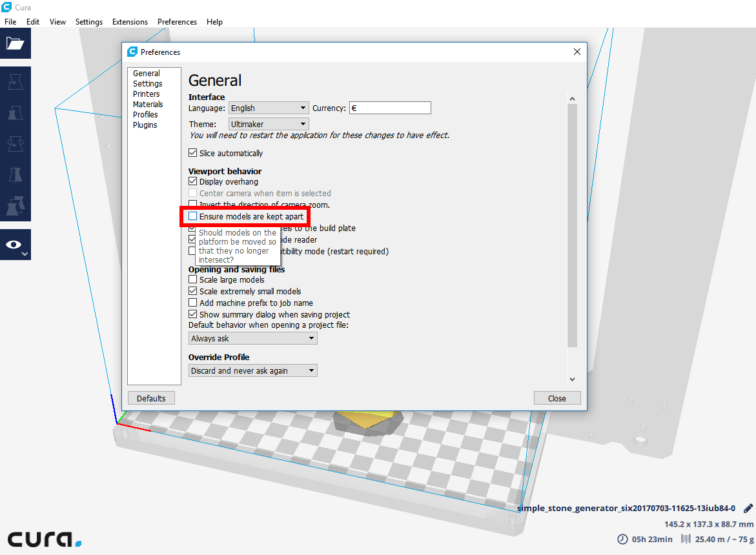The image size is (756, 555).
Task: Select the Mirror tool in left toolbar
Action: pos(15,174)
